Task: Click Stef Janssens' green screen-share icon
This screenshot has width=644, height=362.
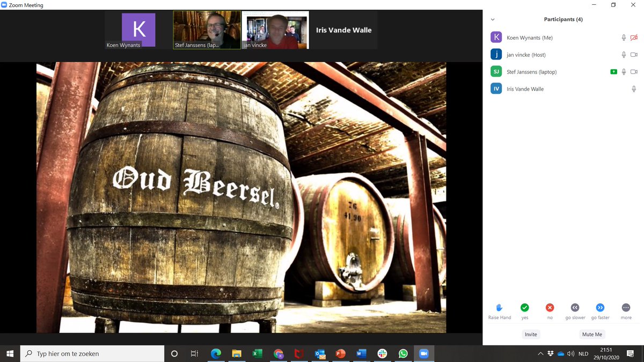Action: 613,72
